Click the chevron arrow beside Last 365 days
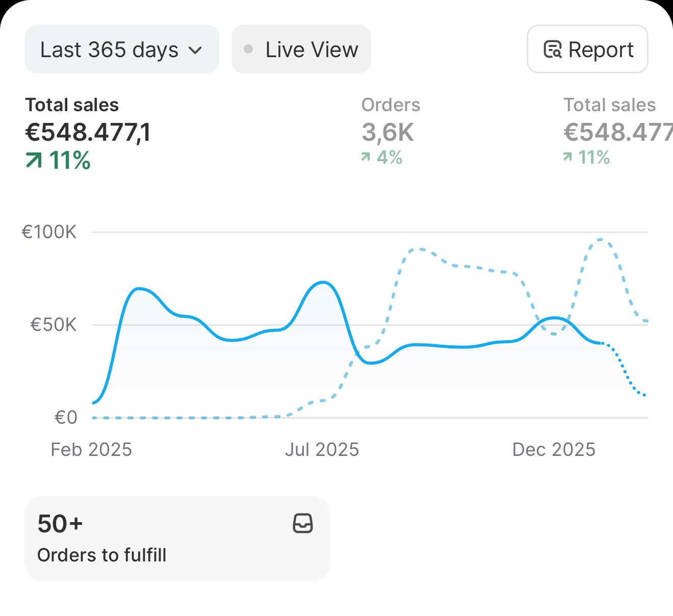673x616 pixels. coord(195,50)
